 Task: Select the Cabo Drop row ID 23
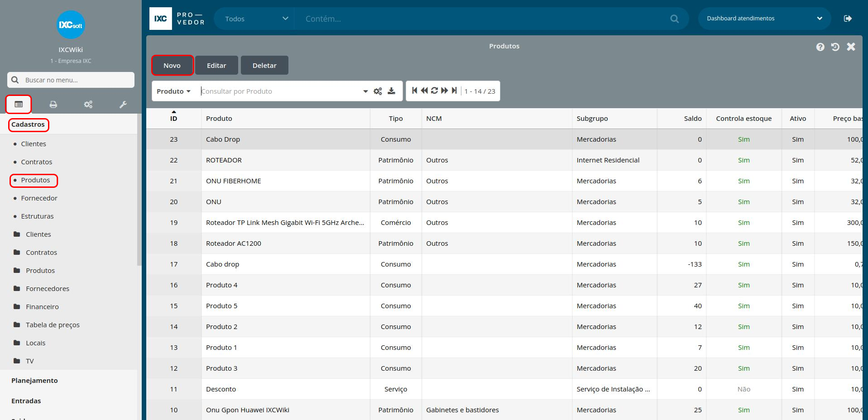[504, 139]
